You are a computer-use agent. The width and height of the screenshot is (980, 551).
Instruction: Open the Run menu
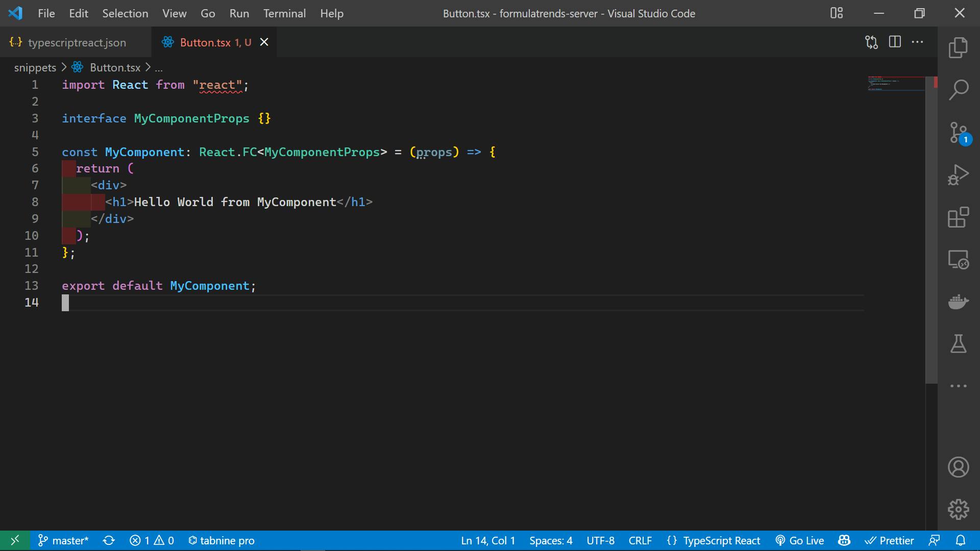(239, 13)
